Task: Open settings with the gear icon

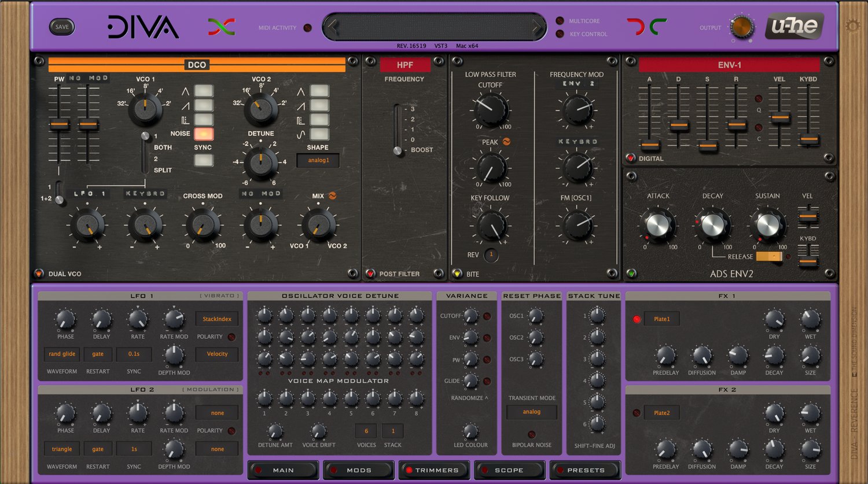Action: click(x=852, y=26)
